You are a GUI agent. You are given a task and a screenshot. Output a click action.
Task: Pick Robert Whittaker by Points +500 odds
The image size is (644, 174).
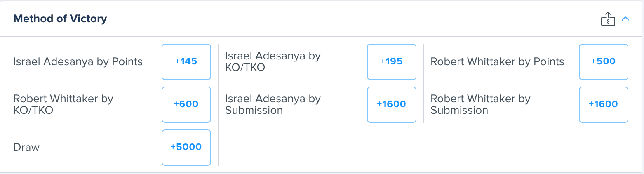(x=604, y=62)
